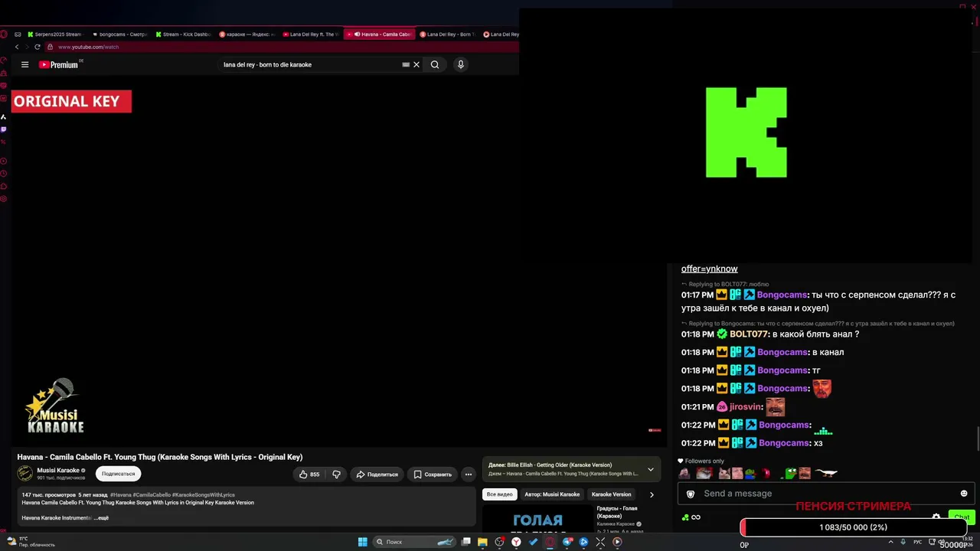Select the Havana - Camila Cabello tab

[379, 34]
